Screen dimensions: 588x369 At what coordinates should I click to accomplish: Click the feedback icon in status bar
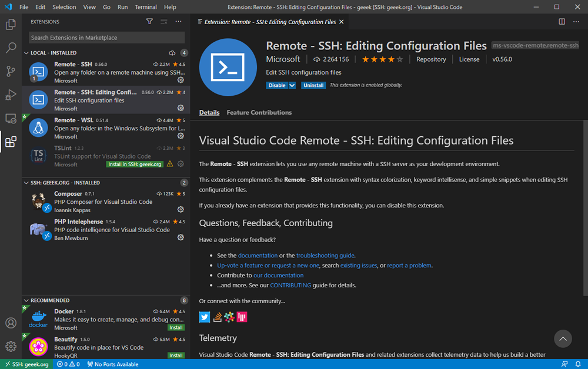pos(564,364)
